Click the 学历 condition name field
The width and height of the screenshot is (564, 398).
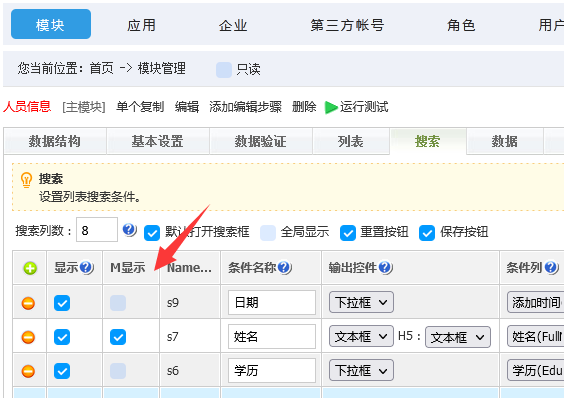(x=272, y=370)
